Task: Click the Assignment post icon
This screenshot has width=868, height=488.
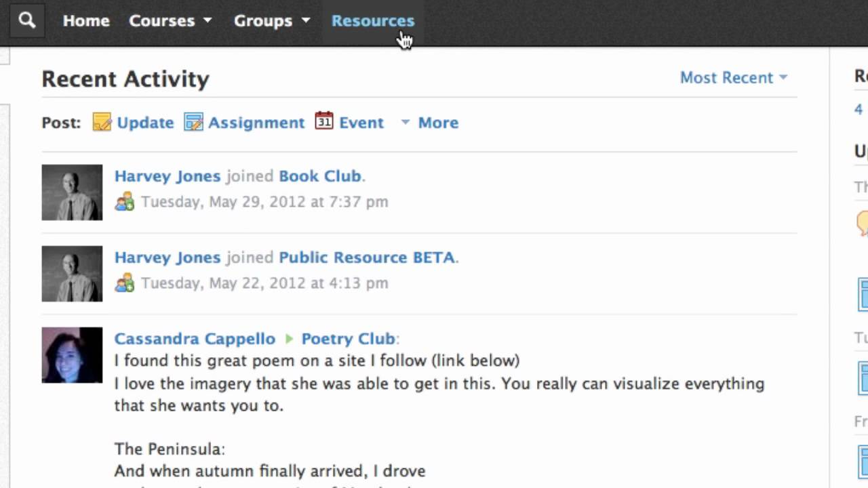Action: click(194, 122)
